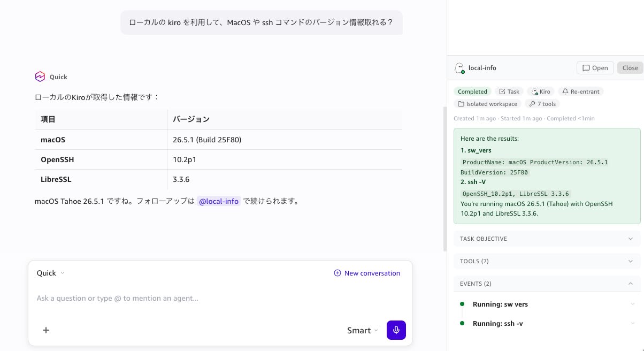Screen dimensions: 644x351
Task: Click the @local-info mention chip
Action: [218, 202]
